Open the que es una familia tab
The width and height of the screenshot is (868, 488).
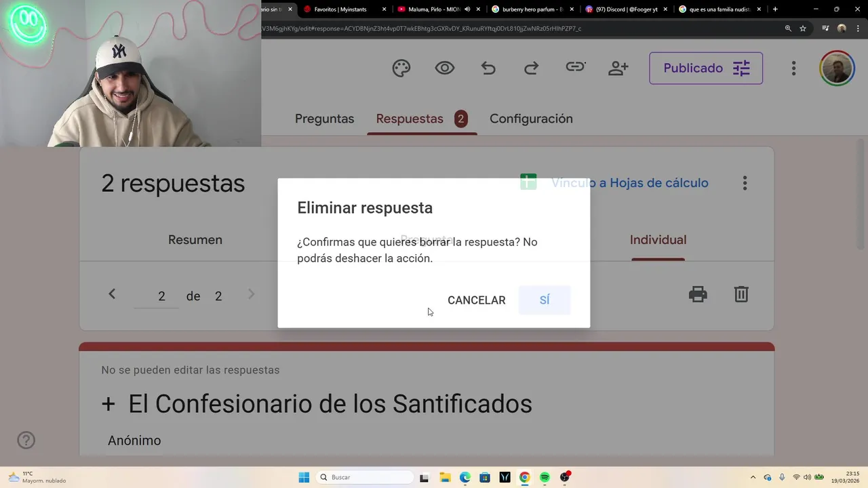(x=714, y=9)
